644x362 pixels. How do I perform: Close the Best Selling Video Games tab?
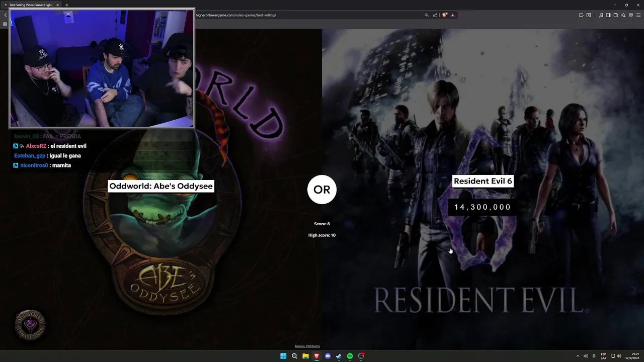pyautogui.click(x=57, y=5)
